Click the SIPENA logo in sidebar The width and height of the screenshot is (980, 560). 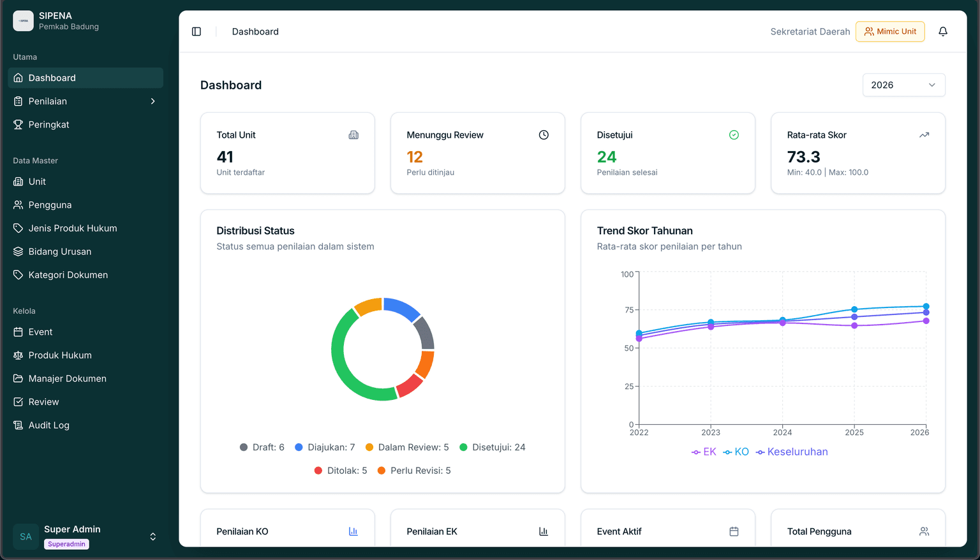tap(24, 21)
